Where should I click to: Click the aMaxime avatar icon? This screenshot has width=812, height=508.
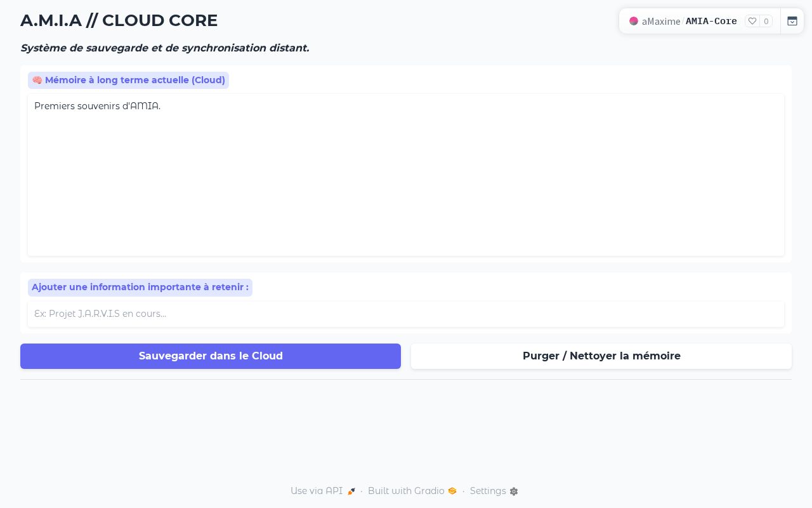[x=634, y=21]
